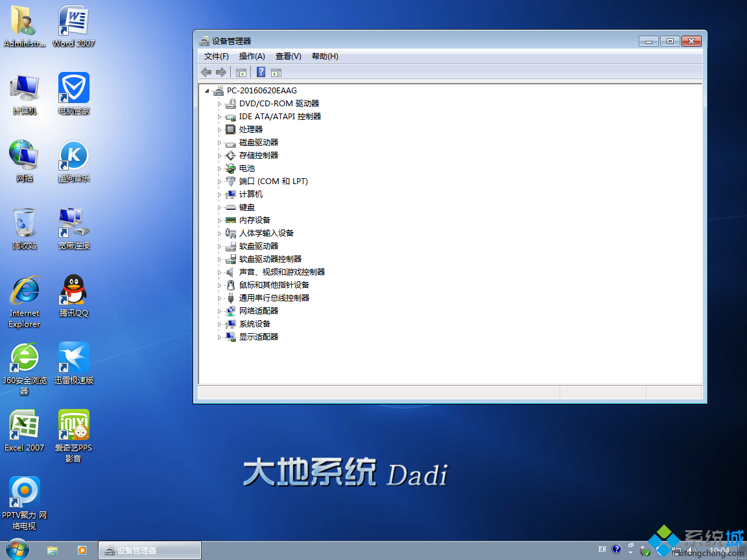
Task: Select the 人体学输入设备 icon
Action: (231, 233)
